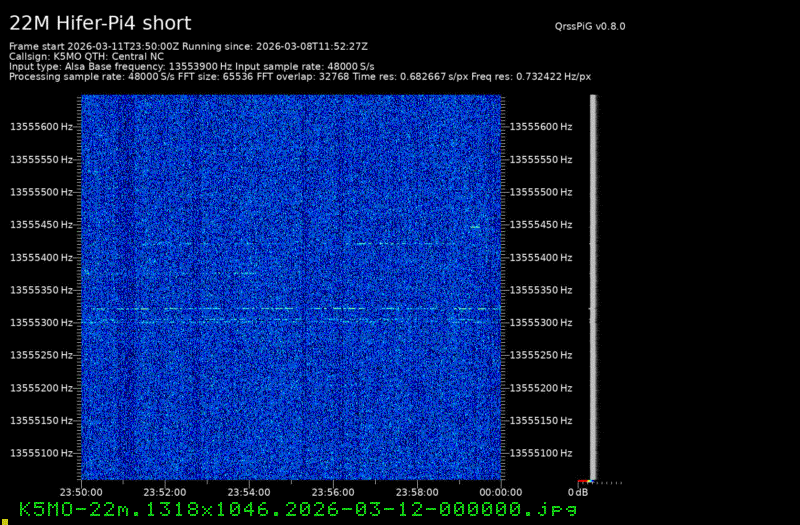The height and width of the screenshot is (525, 800).
Task: Click the left-axis 13555450 Hz label
Action: tap(41, 225)
